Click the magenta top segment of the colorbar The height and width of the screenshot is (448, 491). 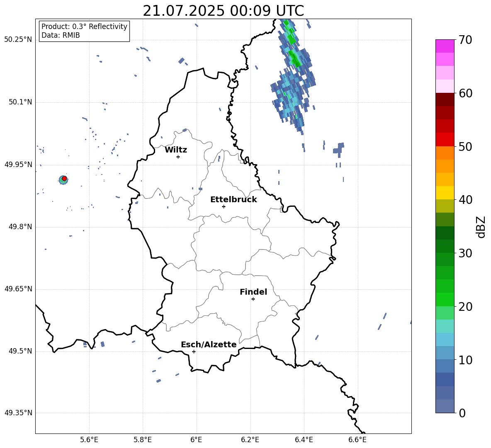445,46
